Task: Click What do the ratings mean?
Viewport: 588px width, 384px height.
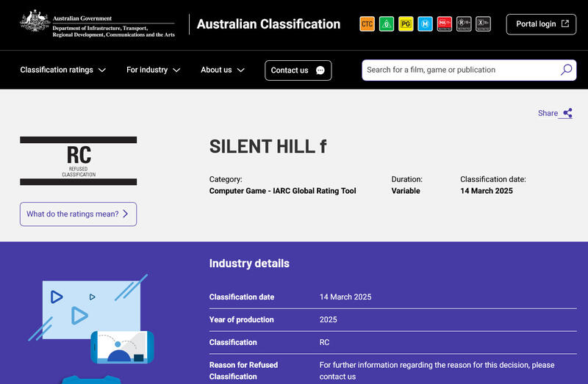Action: (x=79, y=214)
